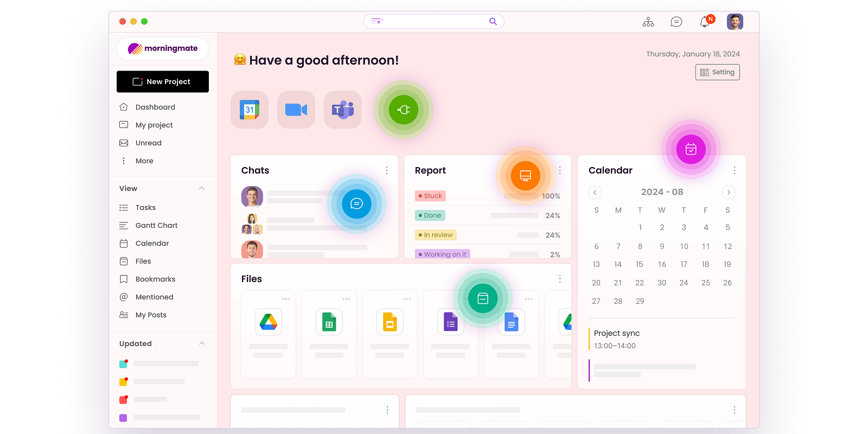868x434 pixels.
Task: Open the Google Calendar integration icon
Action: [x=250, y=110]
